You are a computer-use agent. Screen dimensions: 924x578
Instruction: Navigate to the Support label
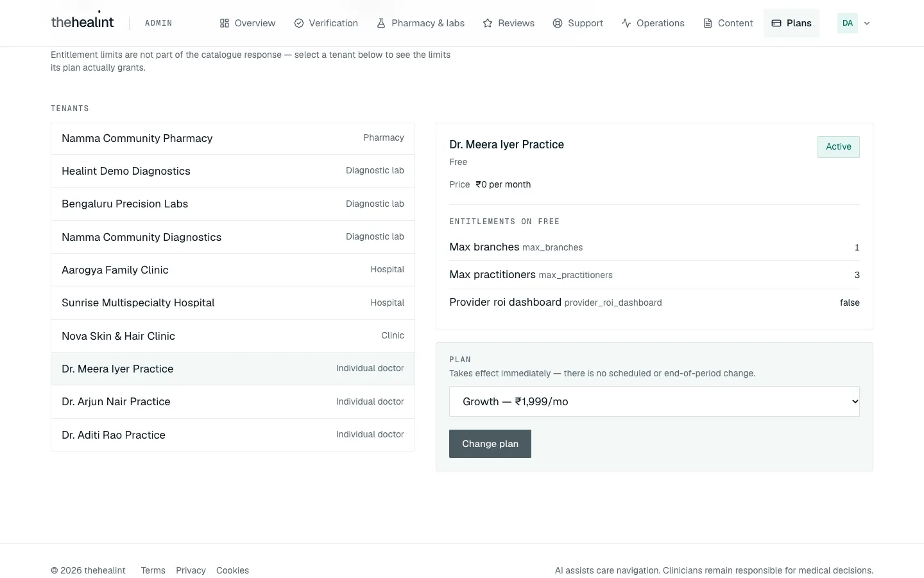[586, 23]
